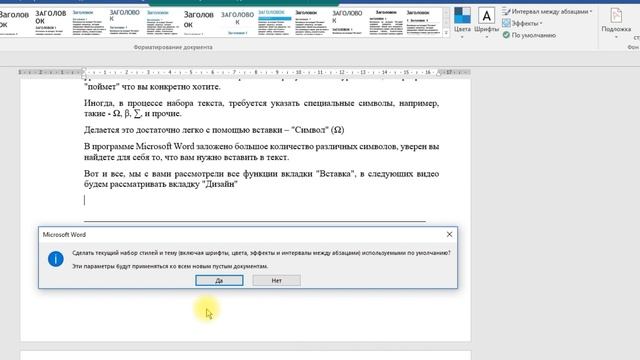640x360 pixels.
Task: Click Да in the Microsoft Word dialog
Action: [x=219, y=280]
